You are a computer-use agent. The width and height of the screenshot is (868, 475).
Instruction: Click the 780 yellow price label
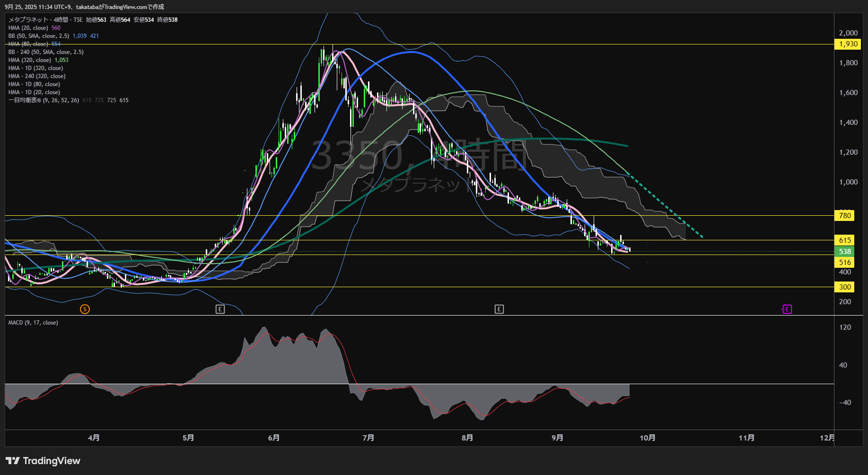click(845, 216)
